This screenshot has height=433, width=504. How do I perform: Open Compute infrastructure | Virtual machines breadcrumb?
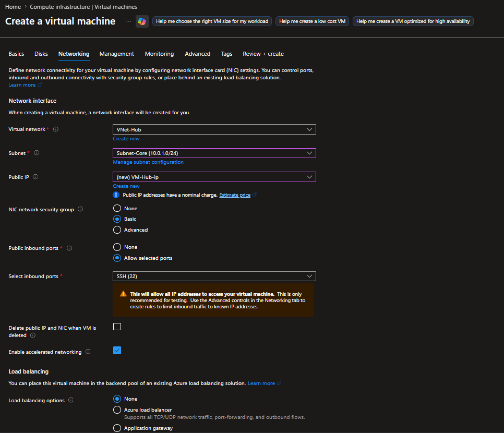[83, 7]
